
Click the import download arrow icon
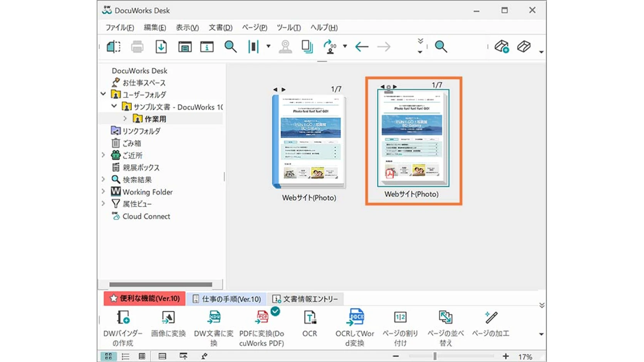[161, 47]
